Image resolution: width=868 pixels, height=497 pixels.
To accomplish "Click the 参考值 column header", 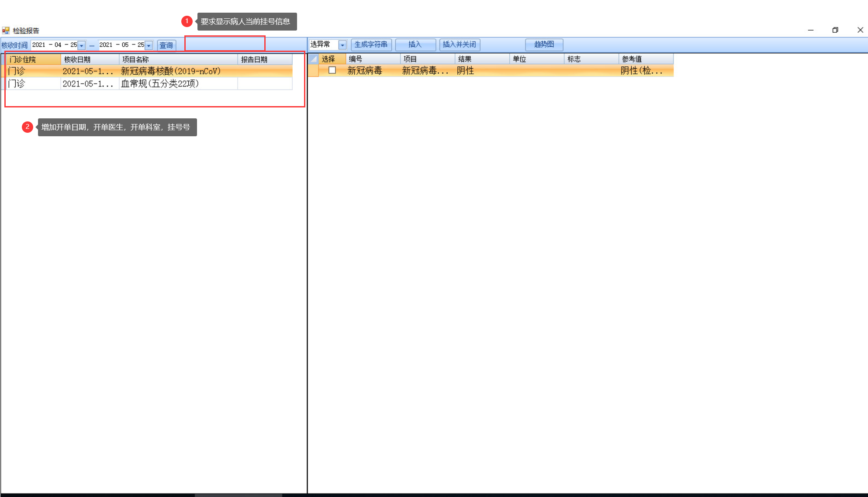I will pos(645,59).
